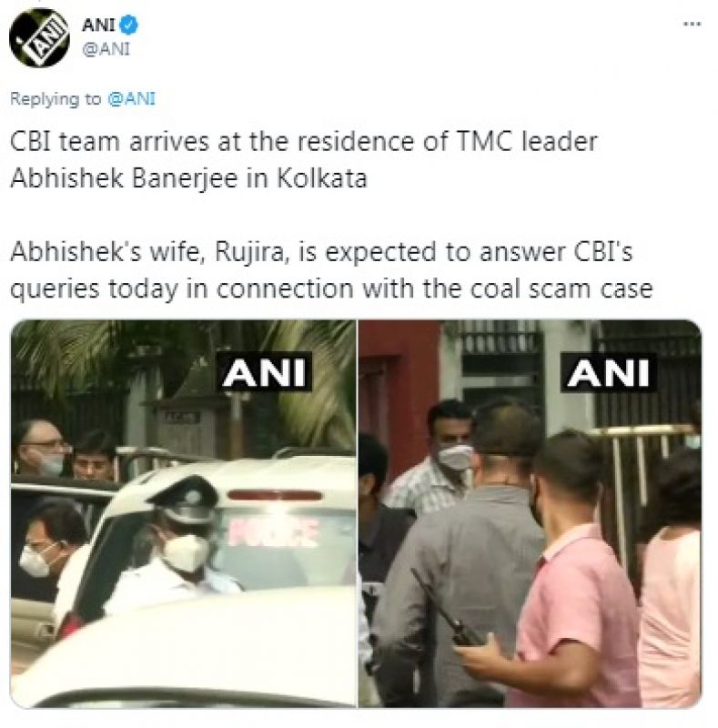The width and height of the screenshot is (718, 728).
Task: Click the POLICE lettering on the car windshield
Action: (x=273, y=532)
